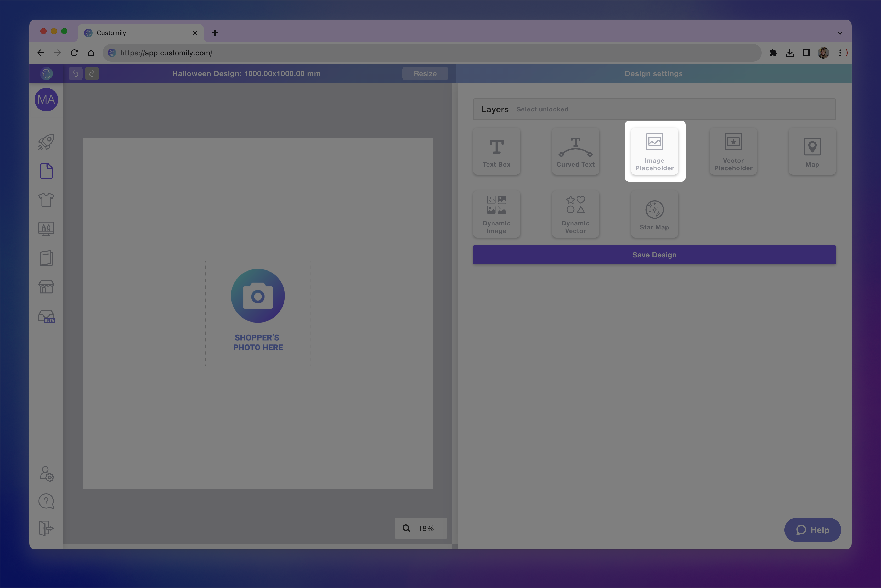Open the mockup editor sidebar icon

[x=46, y=228]
